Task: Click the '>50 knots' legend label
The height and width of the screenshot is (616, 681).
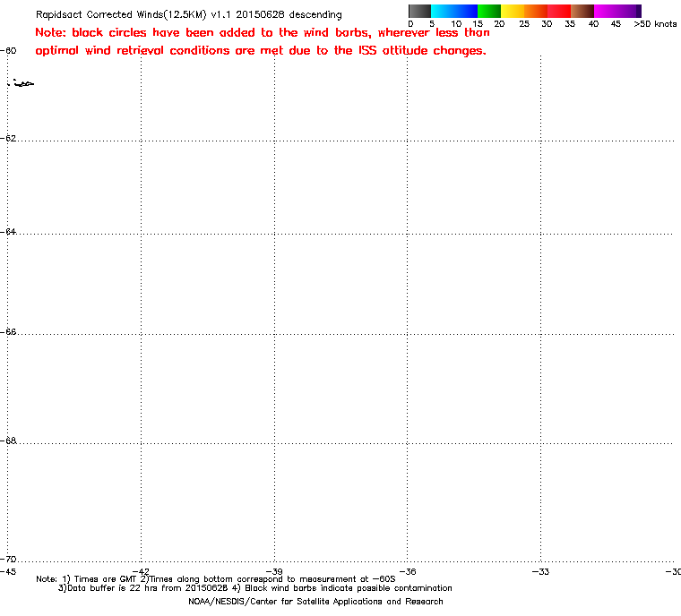Action: [x=655, y=24]
